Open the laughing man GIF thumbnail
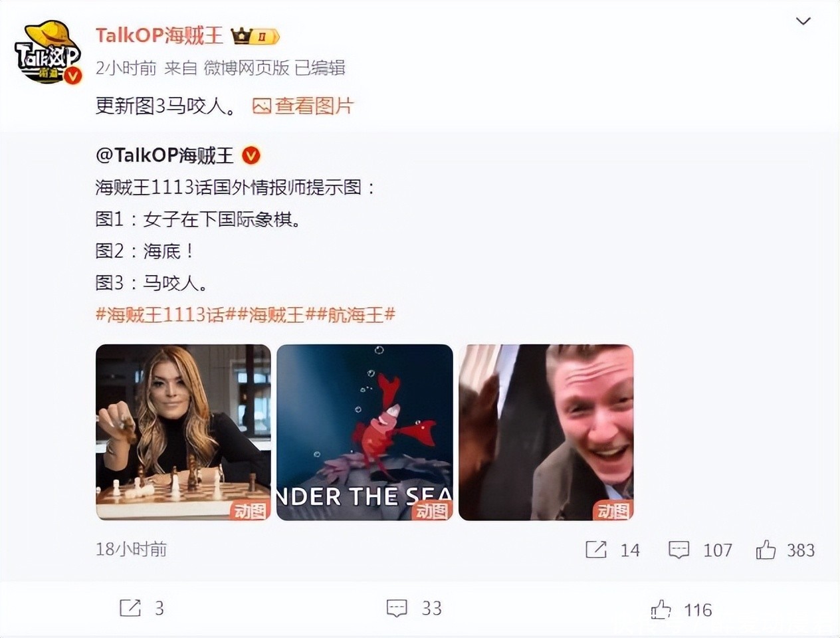 tap(546, 432)
